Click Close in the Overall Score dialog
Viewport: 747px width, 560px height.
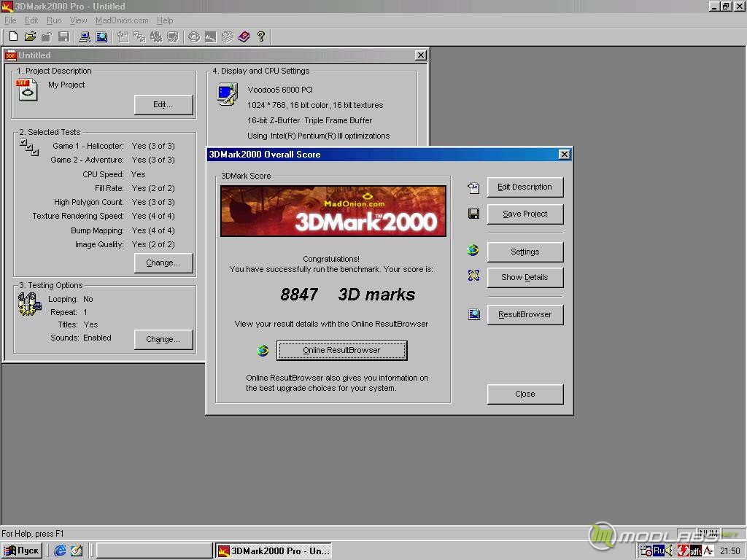[525, 394]
